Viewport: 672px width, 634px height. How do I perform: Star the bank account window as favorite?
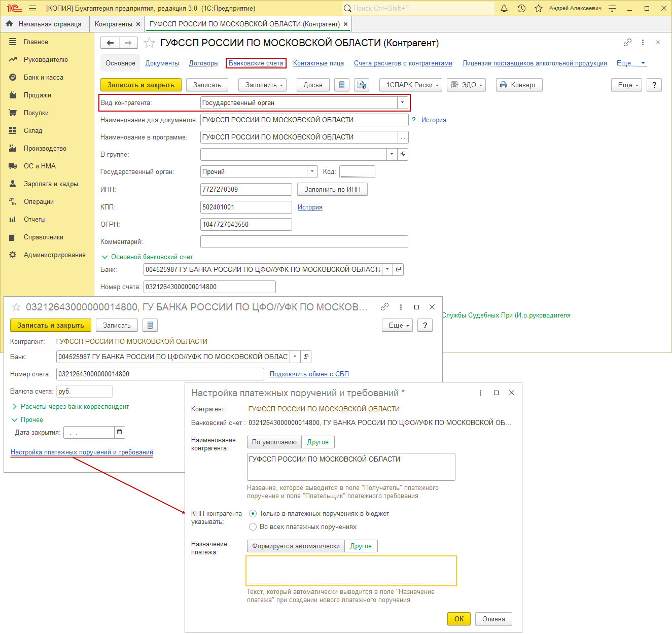[16, 307]
